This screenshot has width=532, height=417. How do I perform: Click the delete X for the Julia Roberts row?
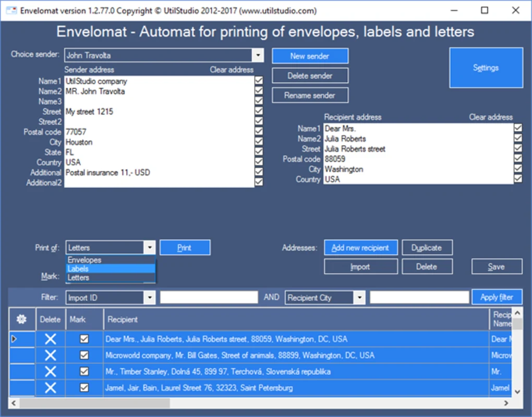50,339
